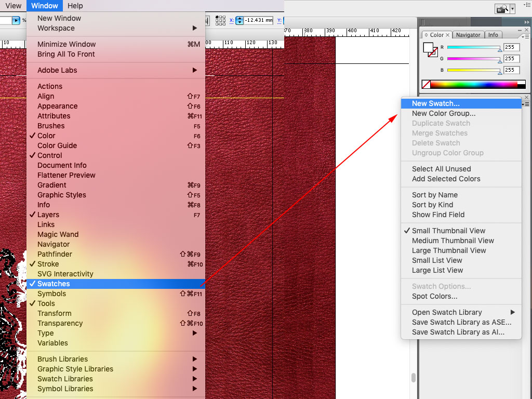Expand the Workspace submenu
This screenshot has width=532, height=399.
click(x=116, y=28)
